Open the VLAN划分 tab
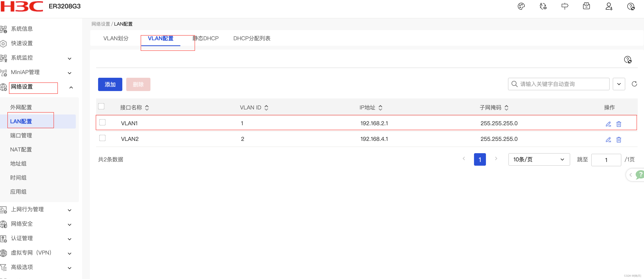Viewport: 644px width, 279px height. 116,38
